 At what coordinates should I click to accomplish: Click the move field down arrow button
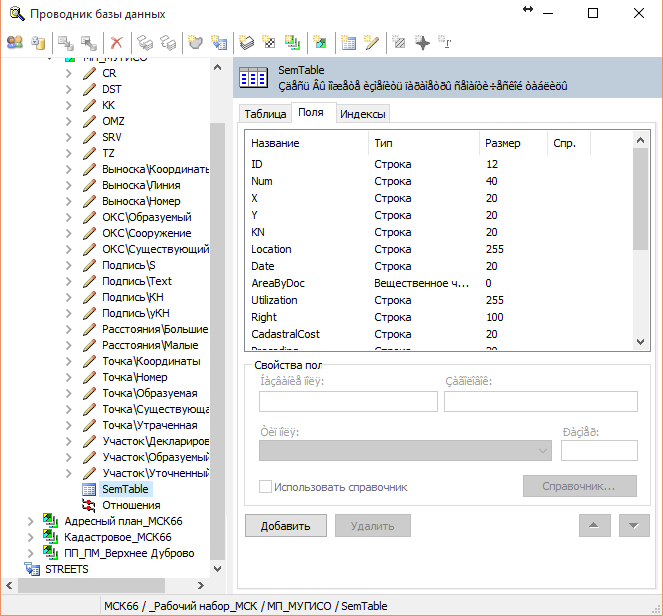point(634,526)
